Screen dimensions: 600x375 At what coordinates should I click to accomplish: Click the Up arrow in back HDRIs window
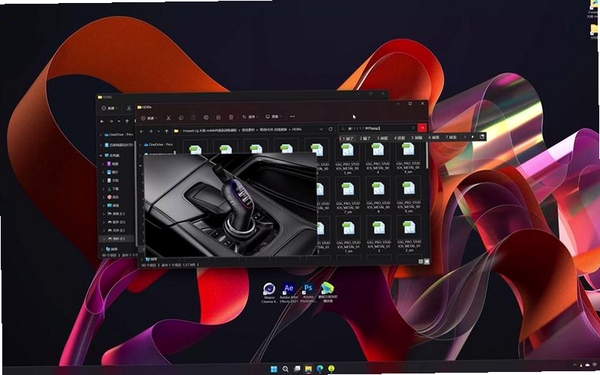pos(127,121)
